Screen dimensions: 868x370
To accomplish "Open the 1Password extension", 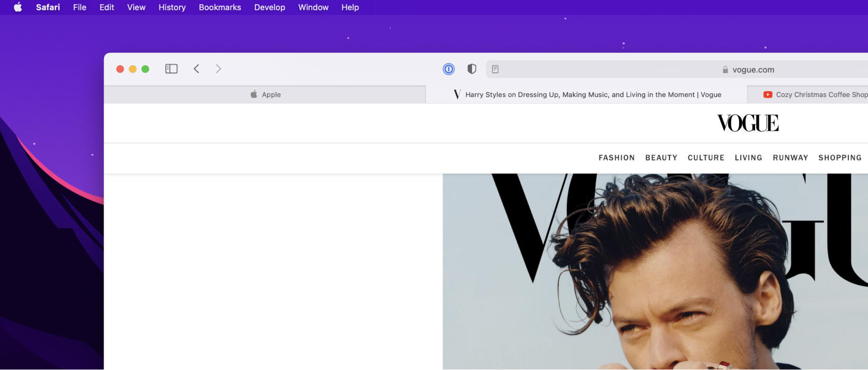I will tap(449, 69).
